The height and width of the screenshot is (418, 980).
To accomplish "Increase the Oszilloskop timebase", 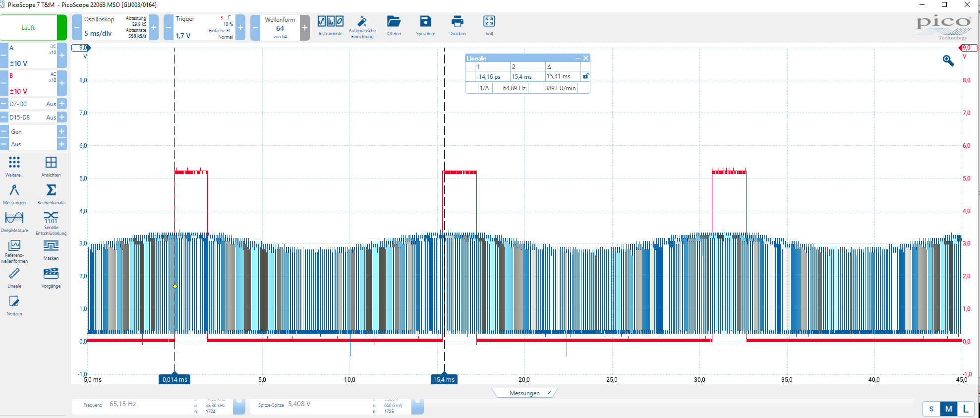I will tap(154, 27).
